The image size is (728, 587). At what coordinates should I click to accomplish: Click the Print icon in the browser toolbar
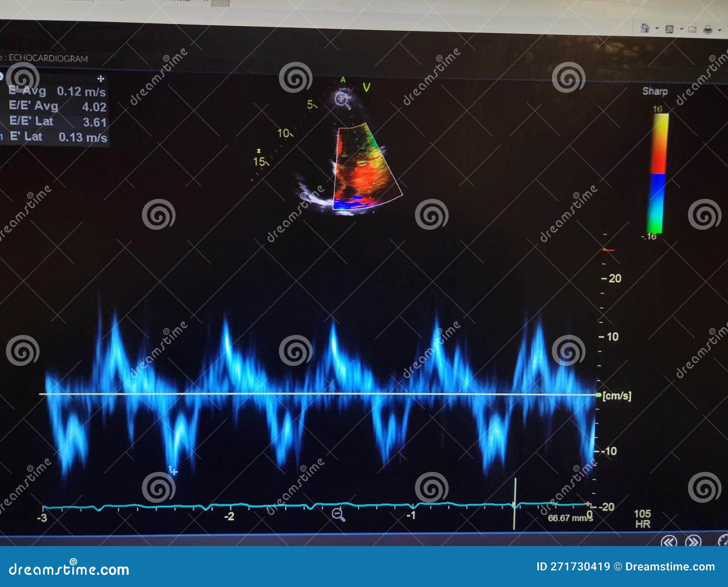tap(708, 29)
